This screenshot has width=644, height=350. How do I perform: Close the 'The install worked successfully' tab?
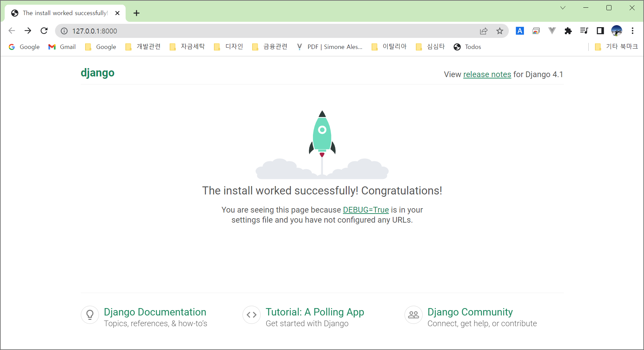coord(117,13)
